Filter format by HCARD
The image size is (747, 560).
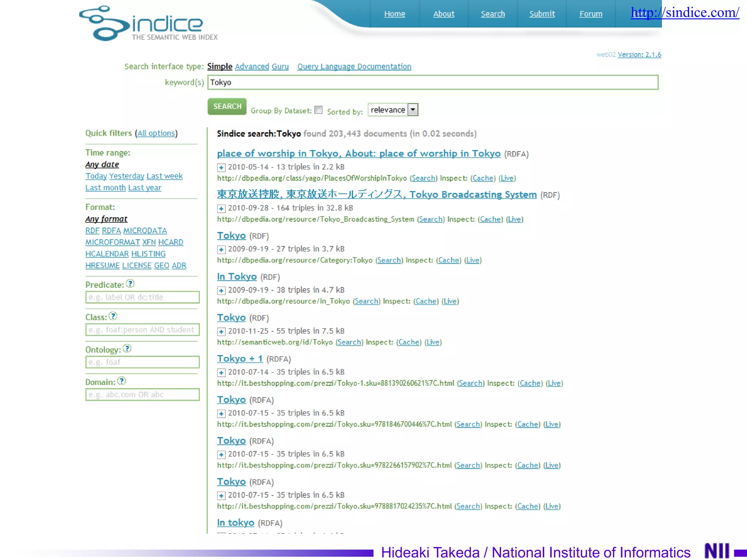[171, 242]
